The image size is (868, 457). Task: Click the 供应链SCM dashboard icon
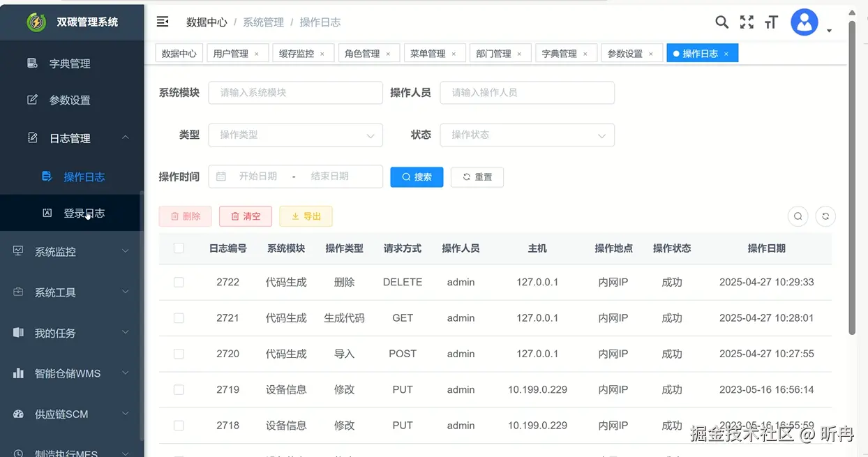[x=18, y=414]
